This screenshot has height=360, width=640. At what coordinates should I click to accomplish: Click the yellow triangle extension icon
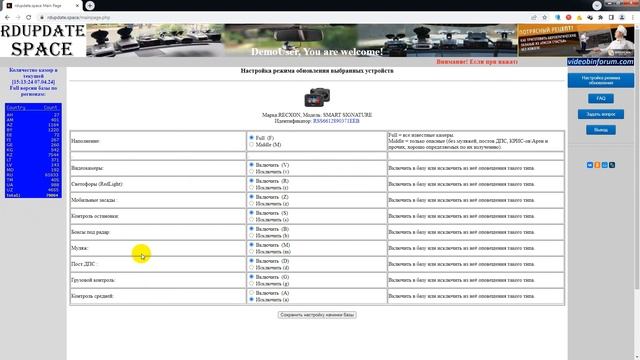click(x=579, y=18)
